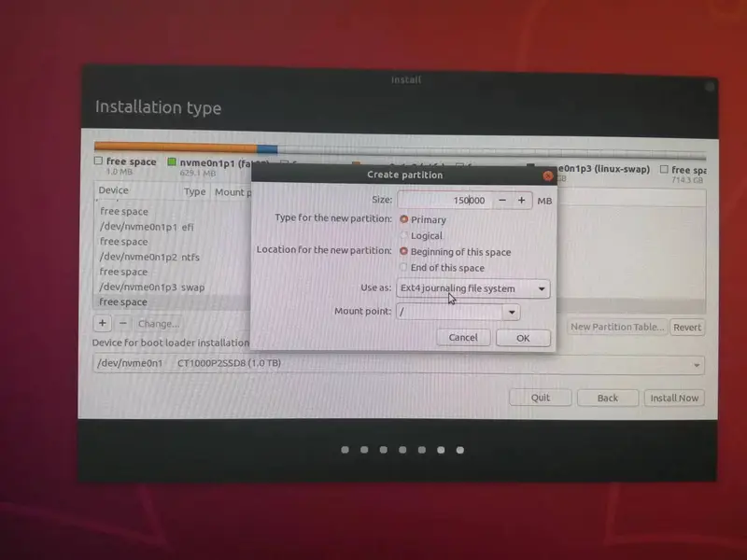
Task: Click the Mount point text field
Action: coord(450,312)
